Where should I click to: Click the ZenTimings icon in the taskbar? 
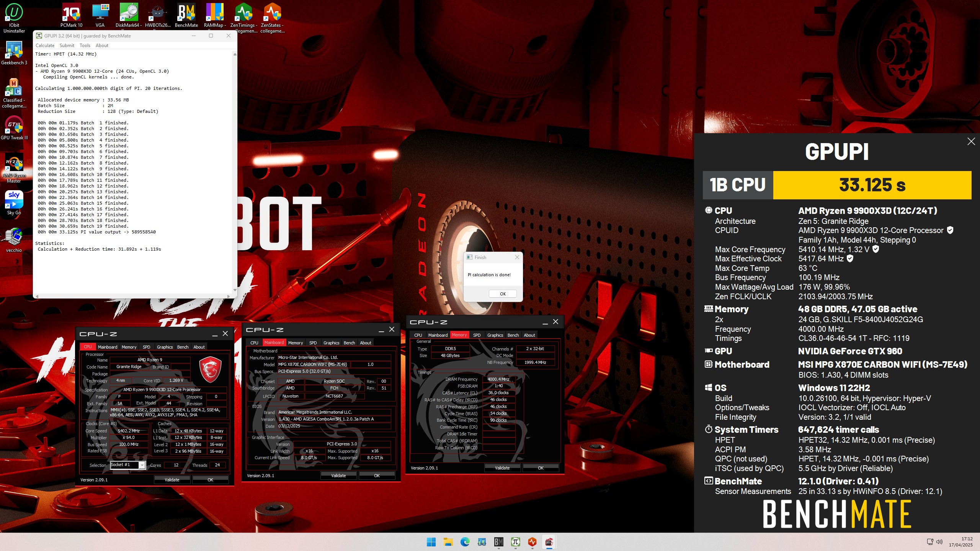click(x=532, y=542)
